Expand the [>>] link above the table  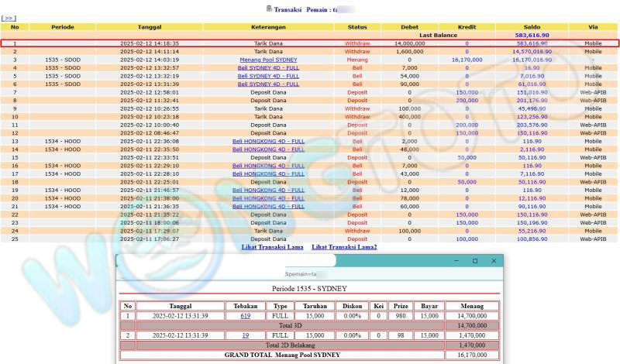(x=9, y=18)
